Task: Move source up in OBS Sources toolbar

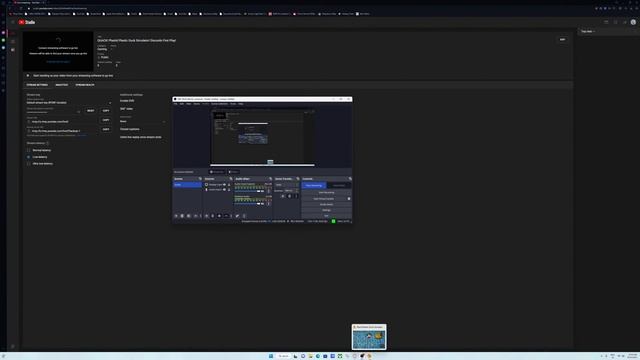Action: [226, 216]
